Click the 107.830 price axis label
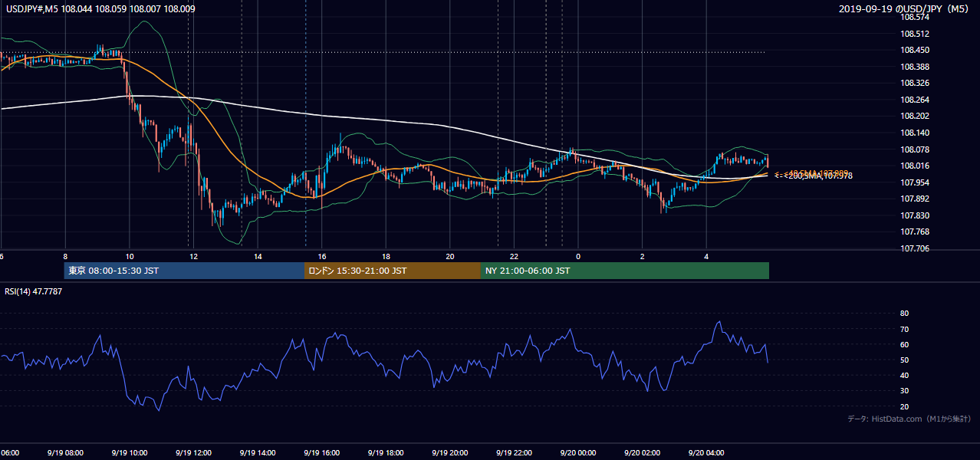This screenshot has width=980, height=460. tap(913, 215)
